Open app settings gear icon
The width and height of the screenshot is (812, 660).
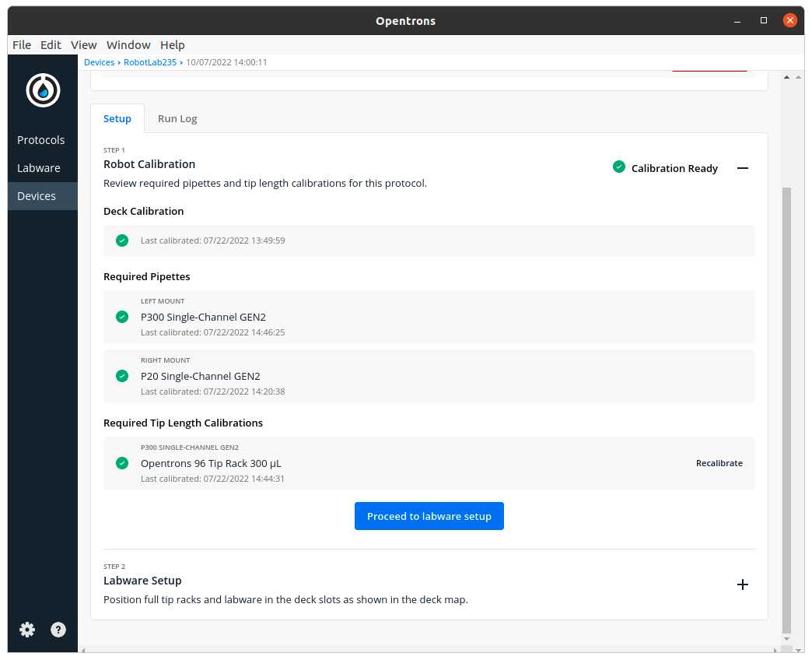(27, 630)
